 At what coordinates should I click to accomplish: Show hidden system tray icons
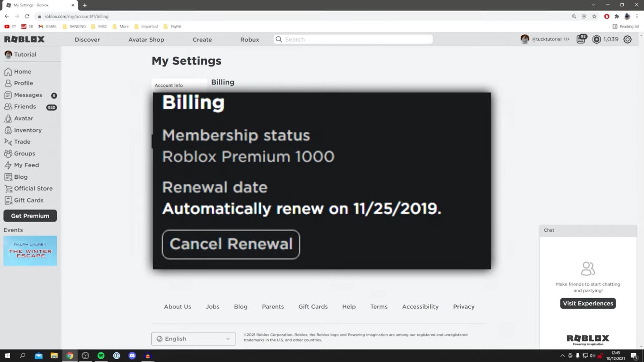tap(562, 356)
